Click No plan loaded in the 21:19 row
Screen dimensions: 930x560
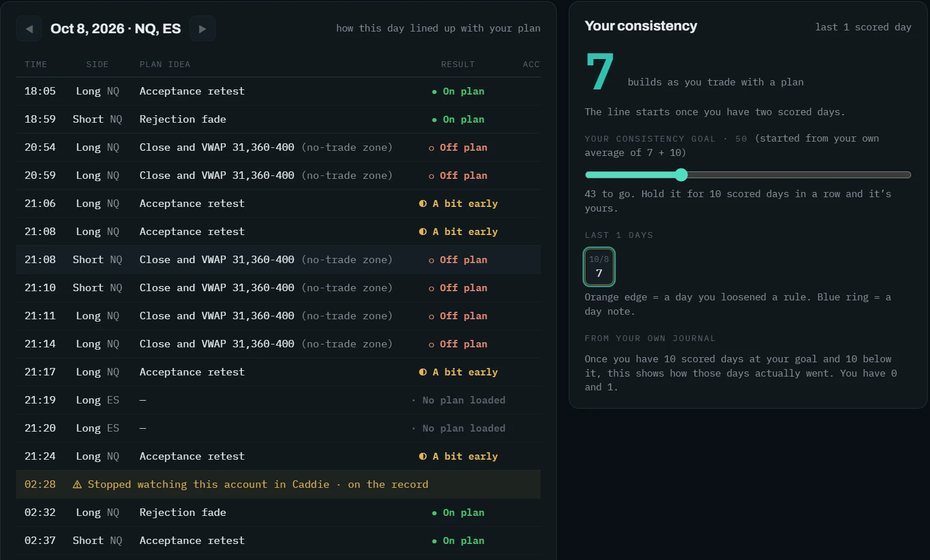[458, 400]
